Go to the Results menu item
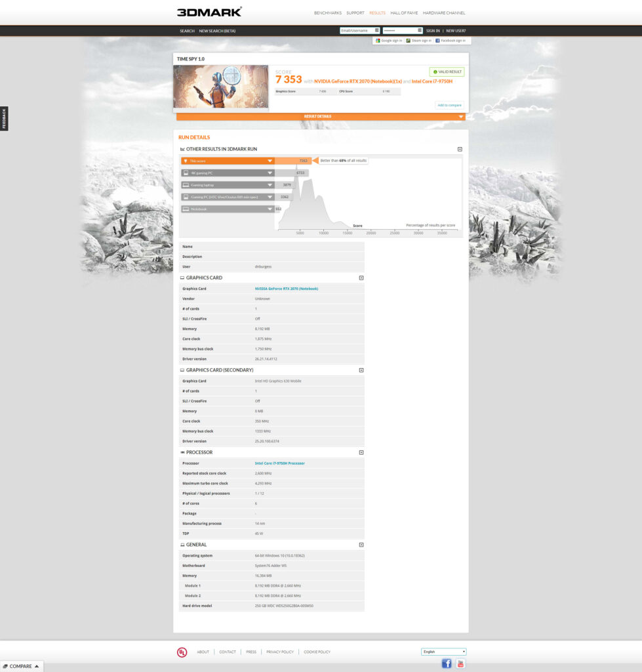This screenshot has height=672, width=642. click(377, 13)
